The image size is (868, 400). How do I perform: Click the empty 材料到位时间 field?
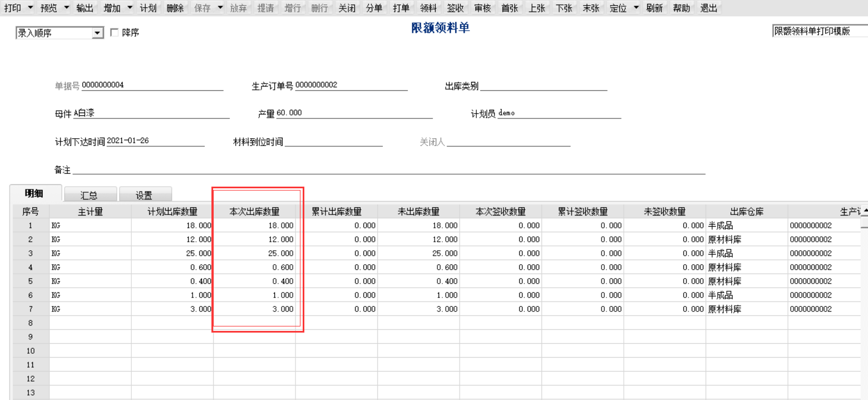tap(333, 142)
